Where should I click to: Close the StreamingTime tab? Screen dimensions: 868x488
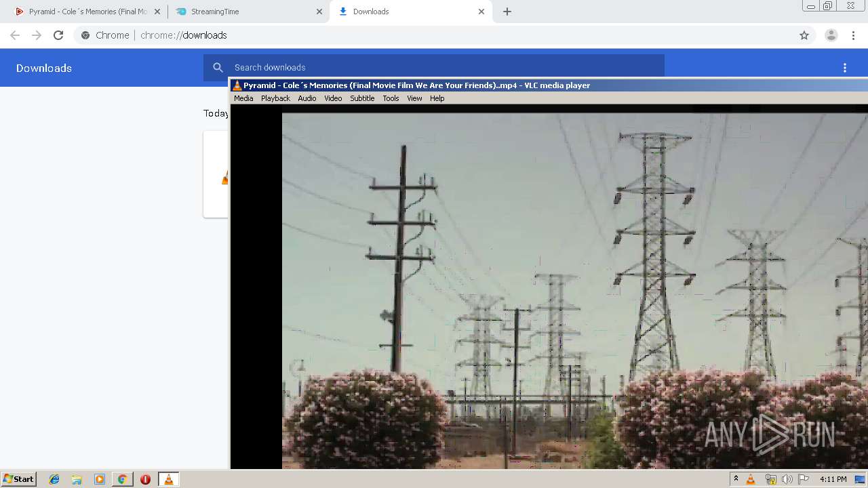pos(319,12)
